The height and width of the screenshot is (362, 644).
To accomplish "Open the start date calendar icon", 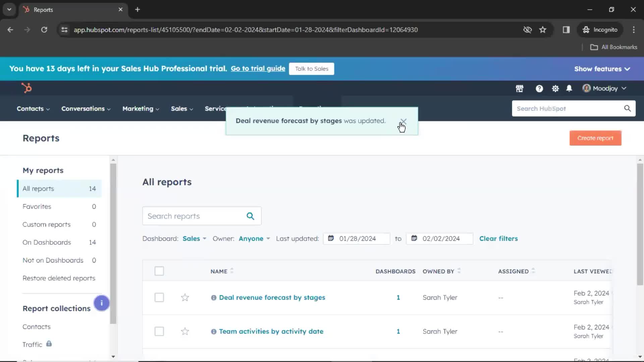I will coord(331,238).
